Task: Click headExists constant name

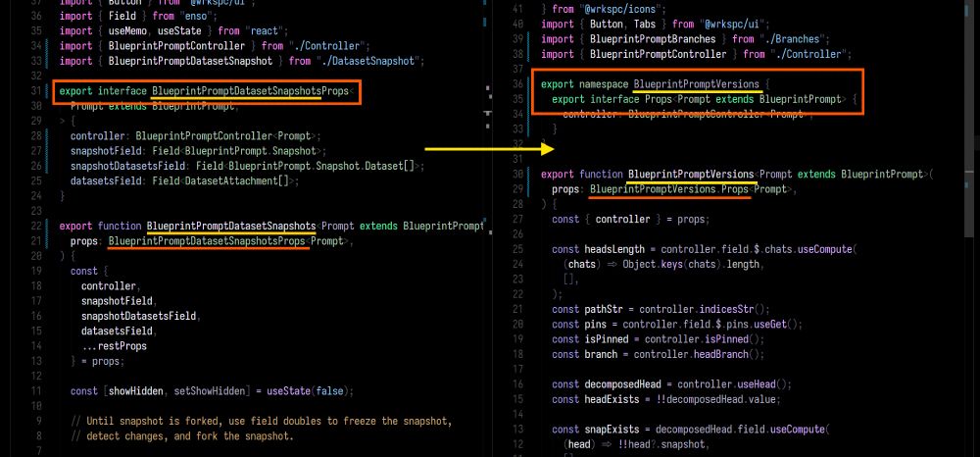Action: coord(612,399)
